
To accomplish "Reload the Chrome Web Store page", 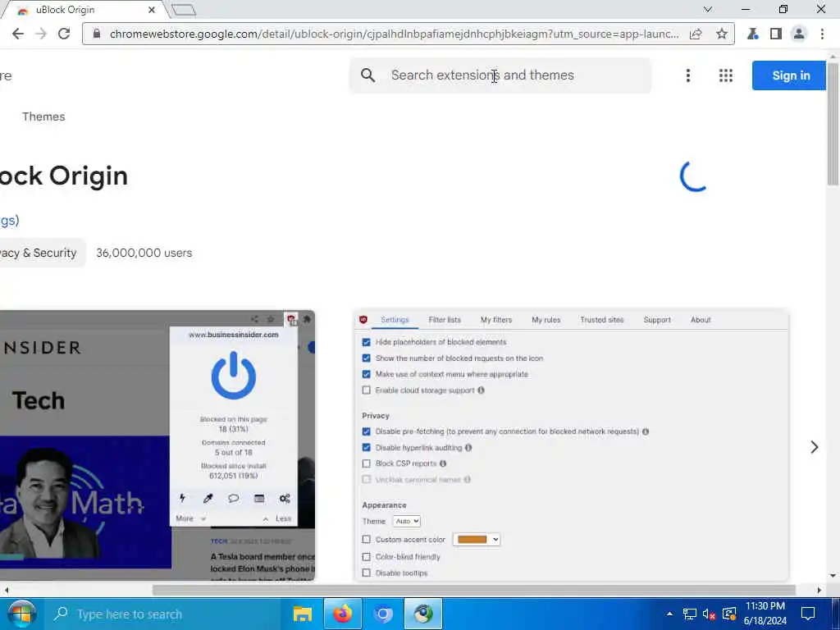I will [64, 34].
